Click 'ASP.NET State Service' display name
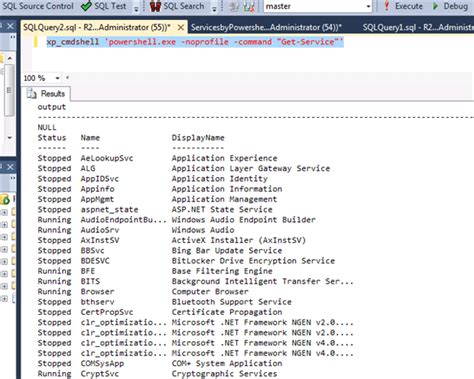This screenshot has width=474, height=379. tap(222, 209)
